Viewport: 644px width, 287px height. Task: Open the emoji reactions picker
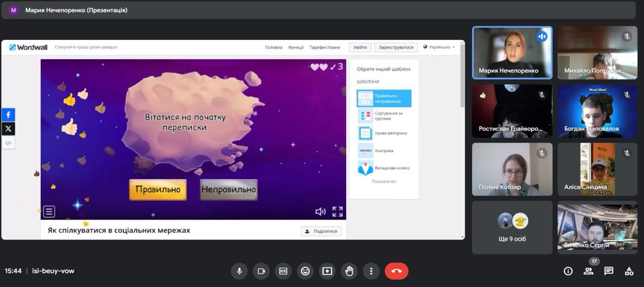pos(305,271)
